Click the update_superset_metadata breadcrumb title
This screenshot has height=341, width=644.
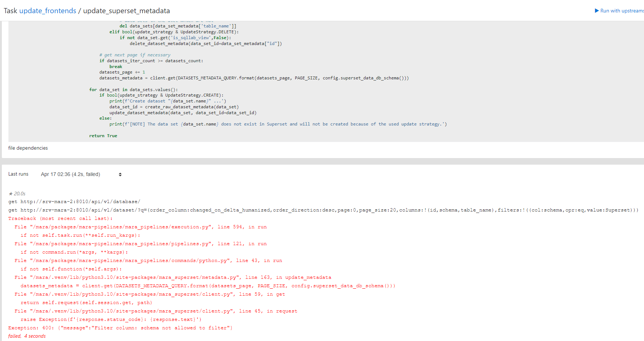click(126, 11)
